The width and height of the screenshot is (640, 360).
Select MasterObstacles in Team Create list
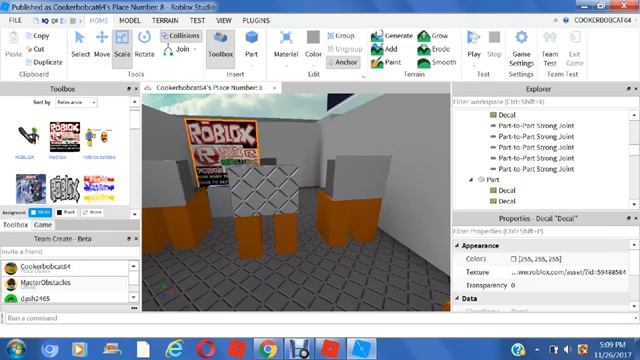tap(65, 283)
